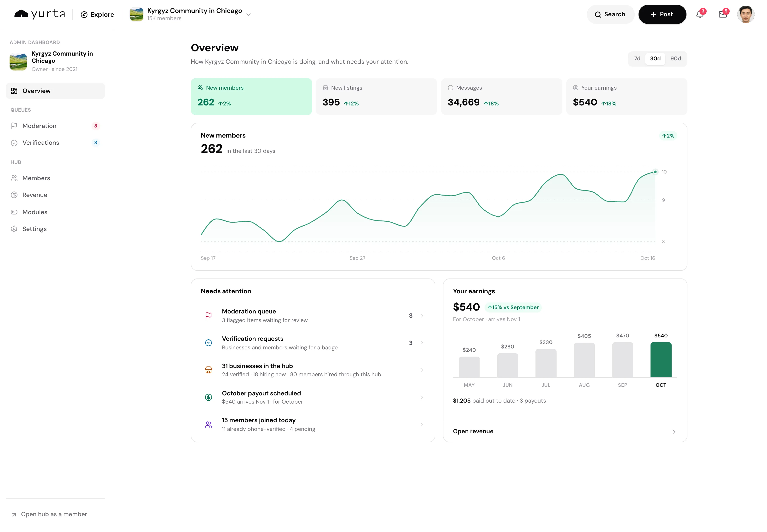Screen dimensions: 767x532
Task: Go to Modules in the sidebar
Action: click(55, 212)
